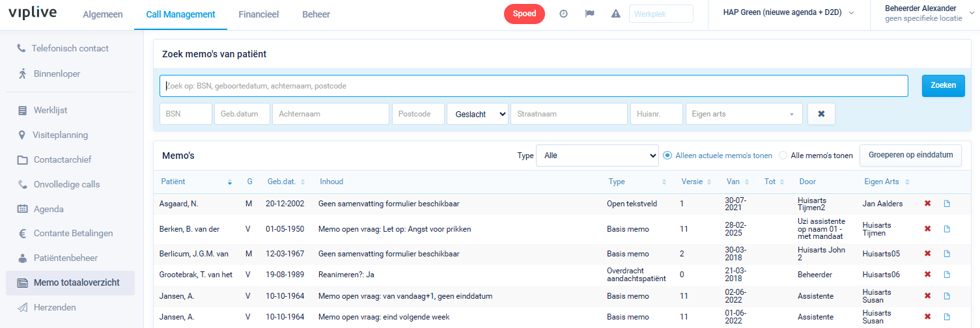Expand the Type filter dropdown
The width and height of the screenshot is (980, 328).
pos(597,156)
